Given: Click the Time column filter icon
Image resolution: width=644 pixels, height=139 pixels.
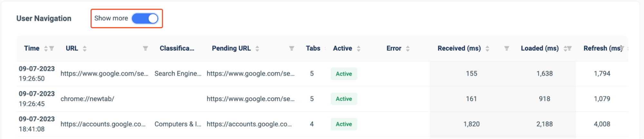Looking at the screenshot, I should click(52, 48).
